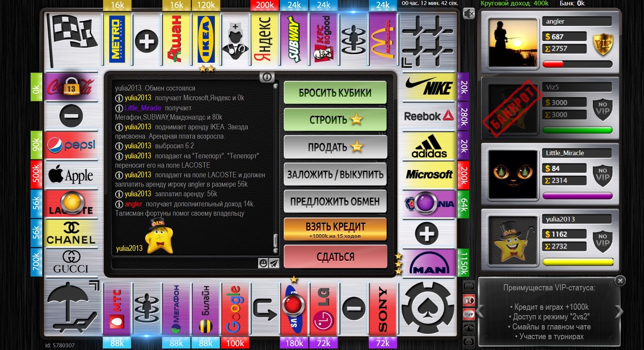Click the info icon above chat log
The image size is (644, 350).
point(267,77)
